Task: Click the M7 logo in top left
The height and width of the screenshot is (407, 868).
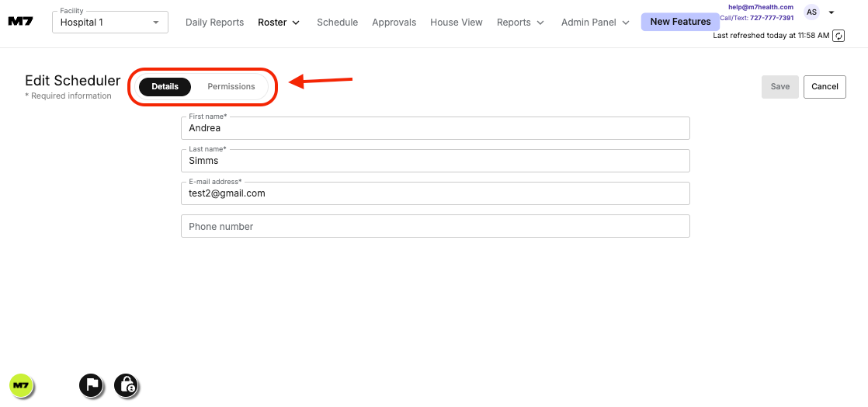Action: pos(20,22)
